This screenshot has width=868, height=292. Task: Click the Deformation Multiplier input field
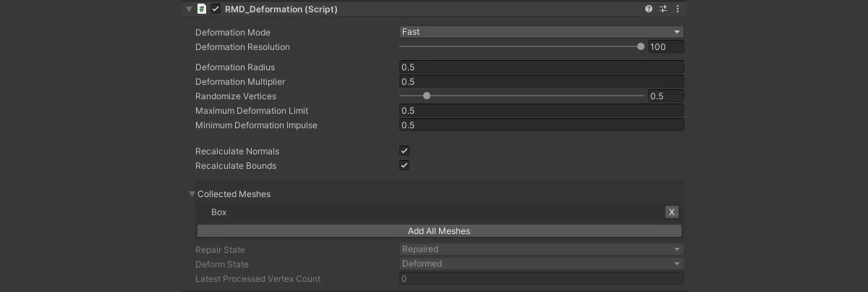point(541,82)
